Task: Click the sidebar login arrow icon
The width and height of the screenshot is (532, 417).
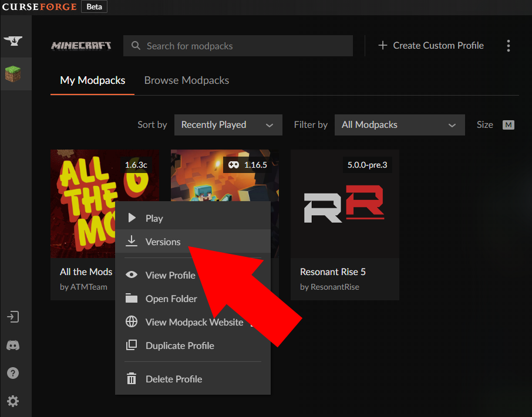Action: (13, 317)
